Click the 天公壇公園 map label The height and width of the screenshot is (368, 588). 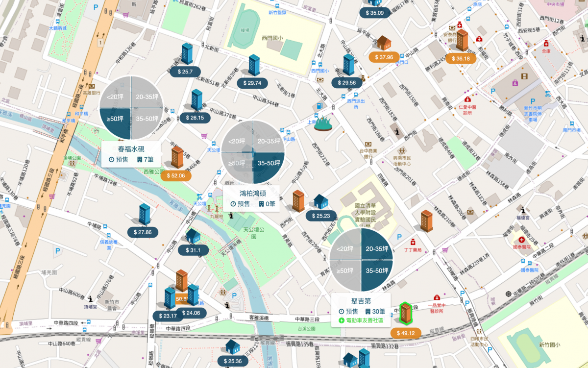(x=253, y=233)
